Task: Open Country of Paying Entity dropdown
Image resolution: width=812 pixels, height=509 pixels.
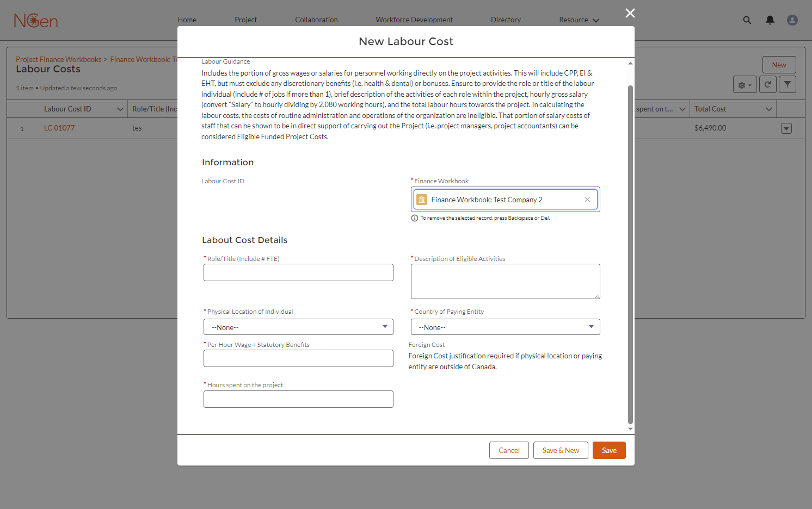Action: pyautogui.click(x=506, y=327)
